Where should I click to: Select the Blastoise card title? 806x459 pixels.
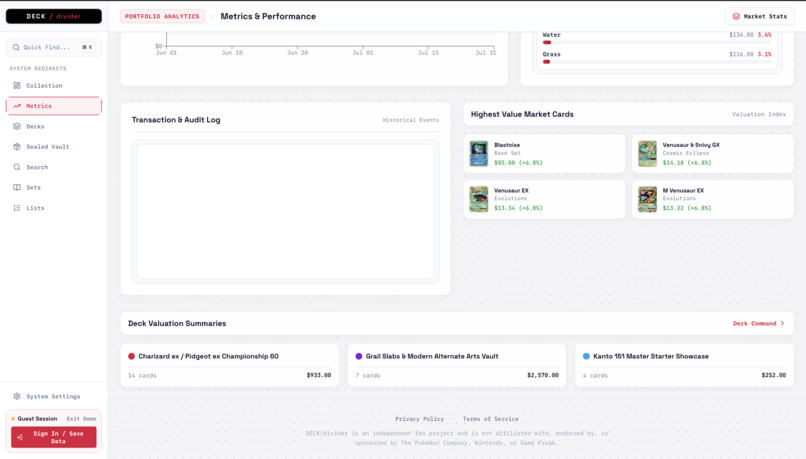click(507, 145)
